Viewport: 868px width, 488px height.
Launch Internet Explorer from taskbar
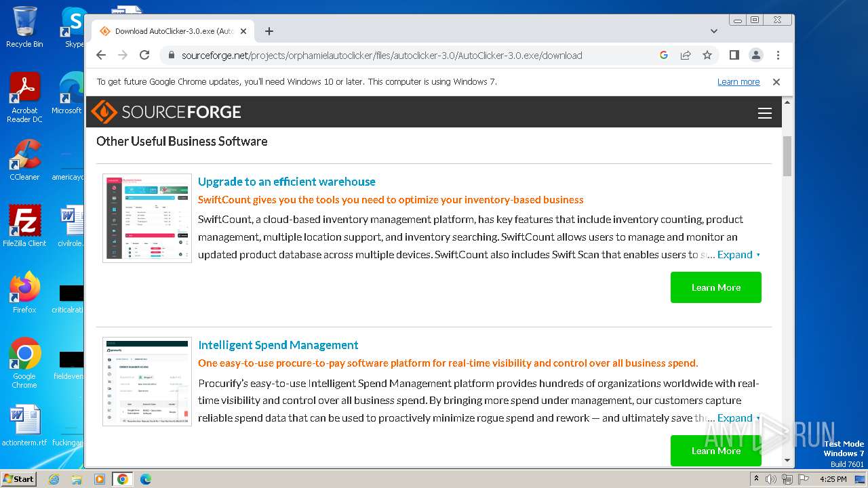click(x=54, y=479)
